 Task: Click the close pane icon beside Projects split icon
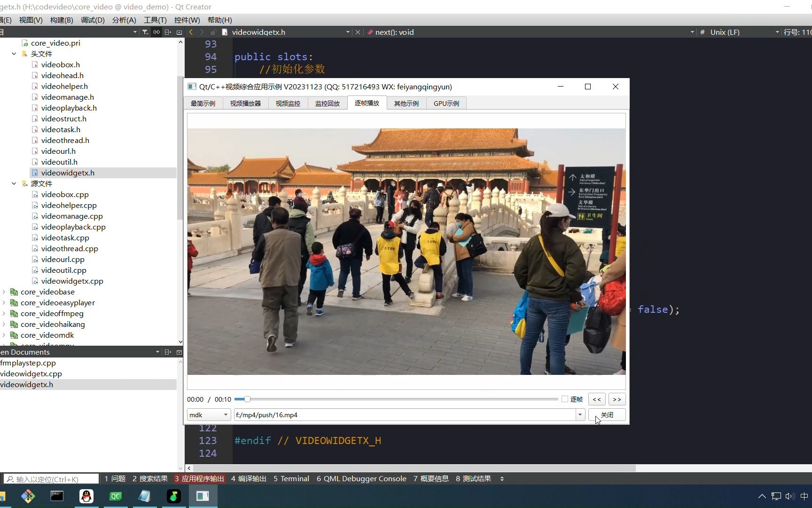(x=179, y=32)
